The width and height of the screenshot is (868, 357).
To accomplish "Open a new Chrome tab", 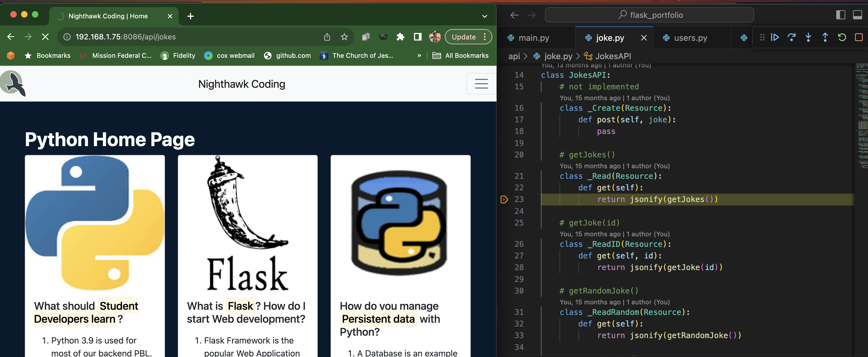I will point(190,16).
